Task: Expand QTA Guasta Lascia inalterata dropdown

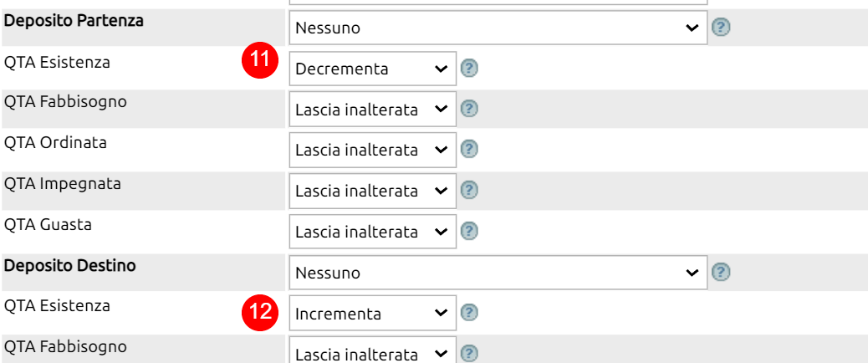Action: tap(373, 232)
